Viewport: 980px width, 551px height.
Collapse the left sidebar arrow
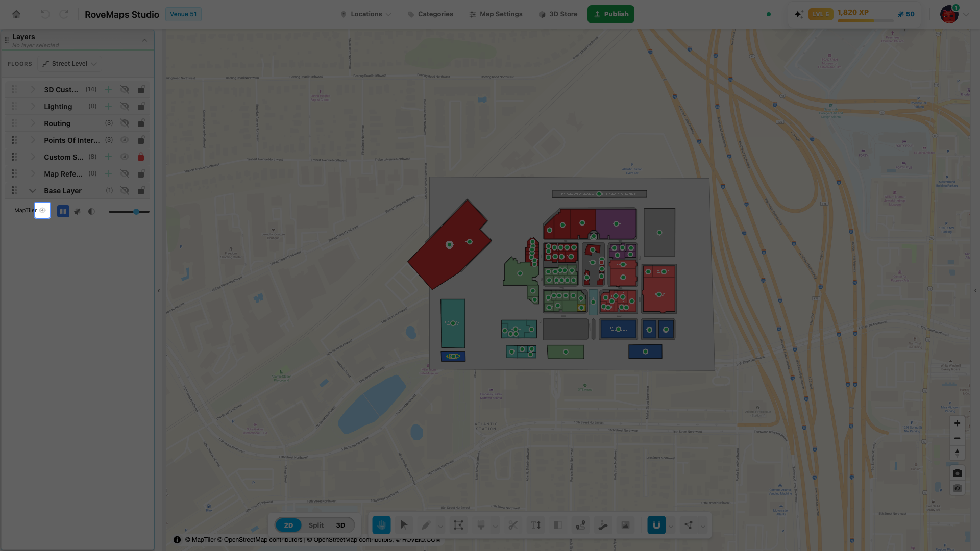159,291
